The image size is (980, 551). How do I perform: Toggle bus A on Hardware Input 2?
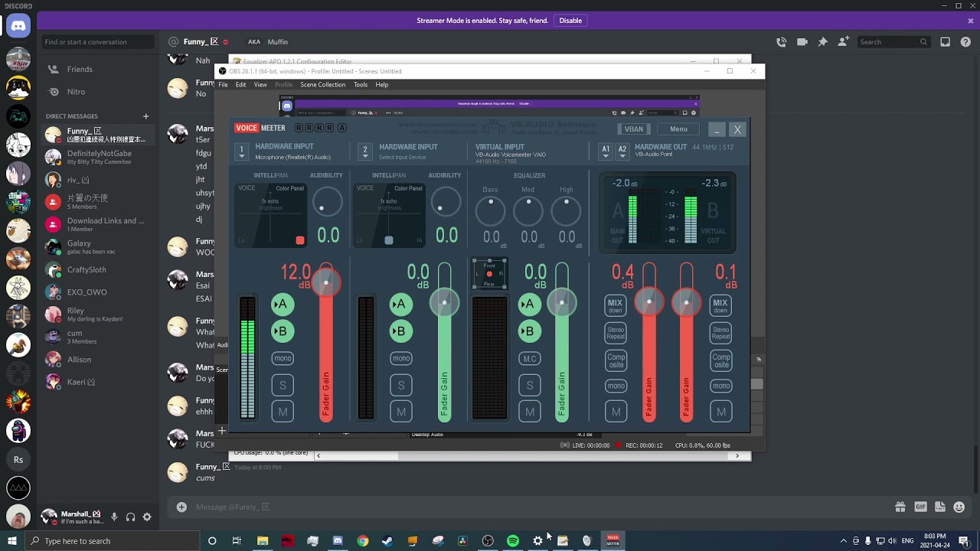pos(400,305)
